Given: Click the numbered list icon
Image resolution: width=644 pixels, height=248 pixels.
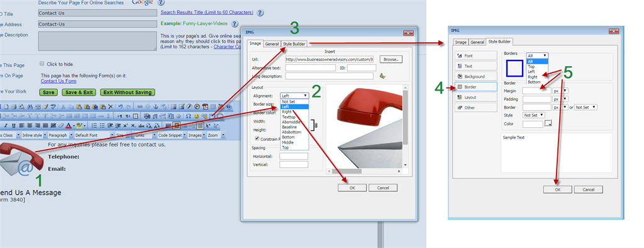Looking at the screenshot, I should (94, 125).
